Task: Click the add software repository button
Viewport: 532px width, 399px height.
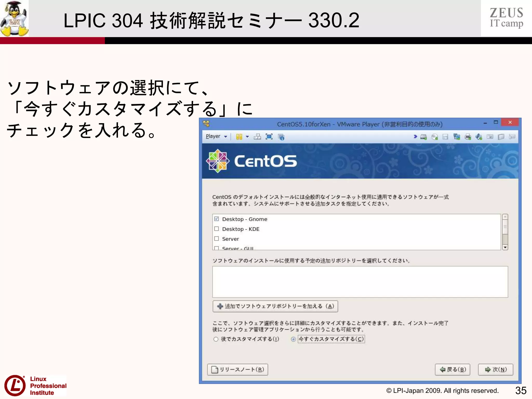Action: point(275,306)
